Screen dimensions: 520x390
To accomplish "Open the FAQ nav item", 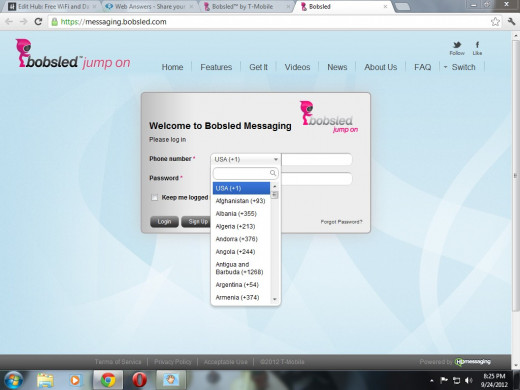I will 422,67.
